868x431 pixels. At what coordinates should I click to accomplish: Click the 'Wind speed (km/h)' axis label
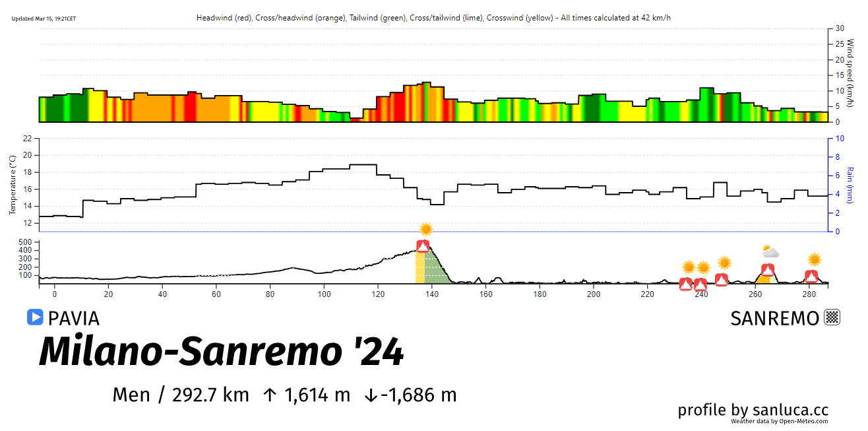tap(851, 73)
